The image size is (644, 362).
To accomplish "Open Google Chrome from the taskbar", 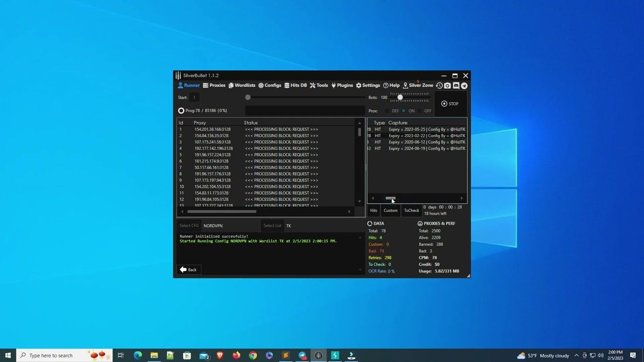I will 253,355.
